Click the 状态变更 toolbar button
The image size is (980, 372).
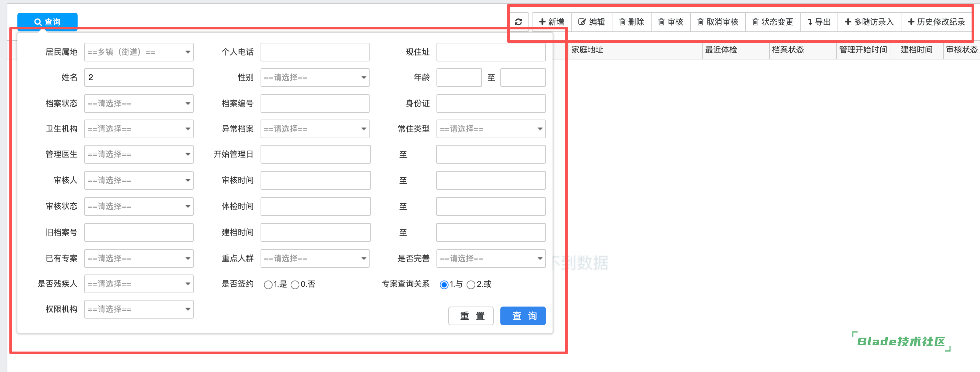click(x=772, y=22)
